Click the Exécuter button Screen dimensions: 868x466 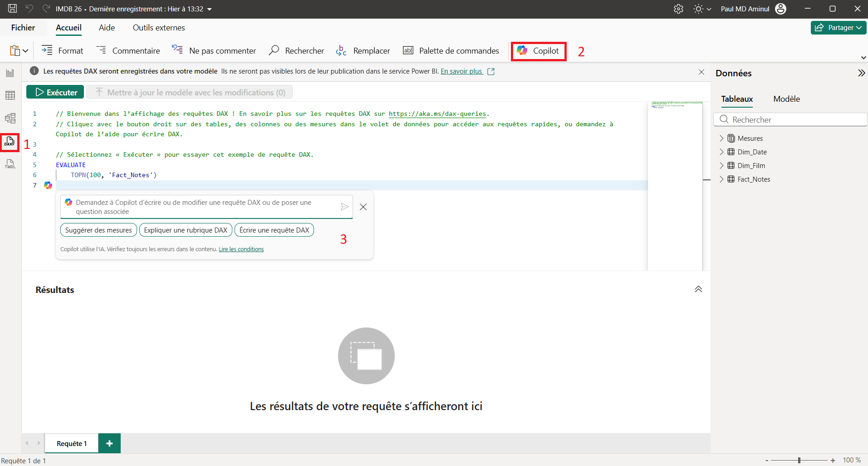pyautogui.click(x=55, y=92)
